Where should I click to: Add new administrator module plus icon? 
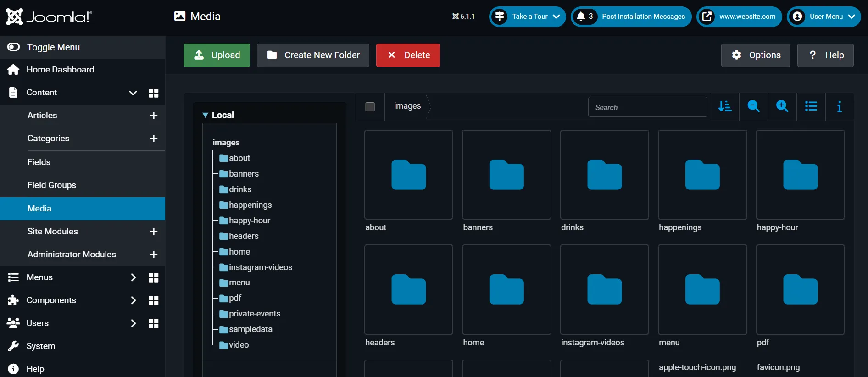click(154, 255)
